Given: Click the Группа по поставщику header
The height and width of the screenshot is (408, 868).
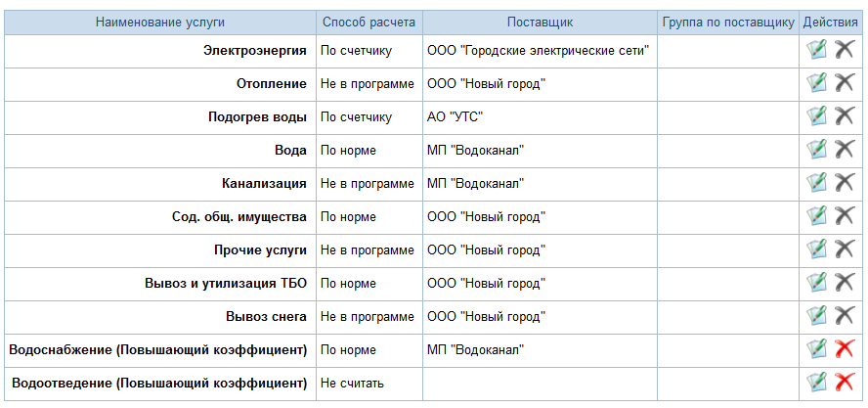Looking at the screenshot, I should pyautogui.click(x=727, y=22).
